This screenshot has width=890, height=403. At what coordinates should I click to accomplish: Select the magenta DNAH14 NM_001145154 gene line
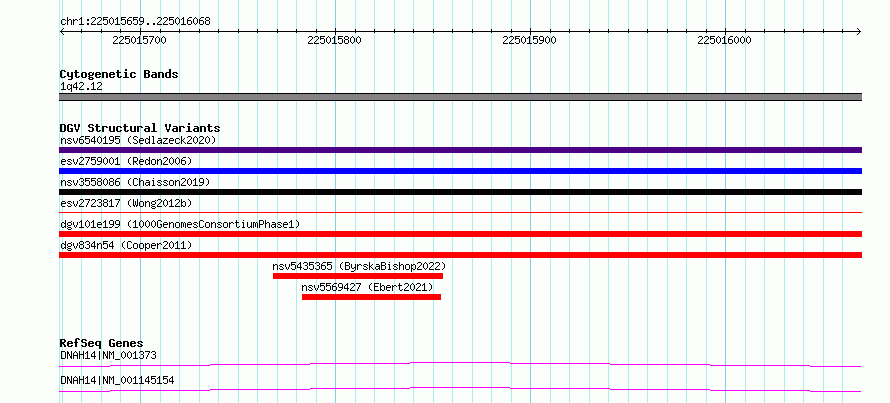click(460, 389)
